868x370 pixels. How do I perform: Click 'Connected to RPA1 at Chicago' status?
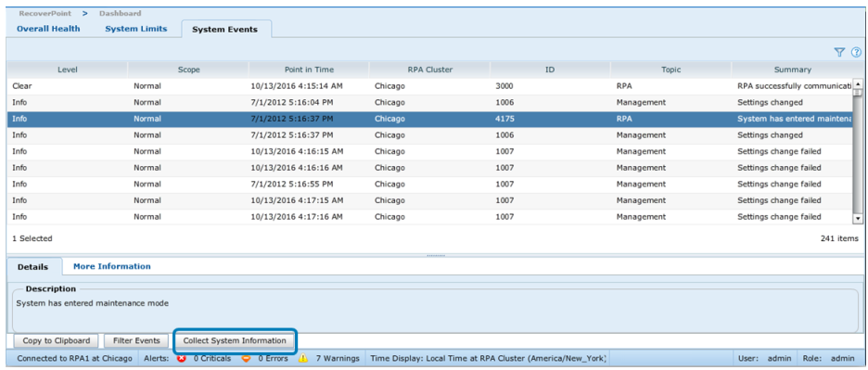(x=75, y=358)
